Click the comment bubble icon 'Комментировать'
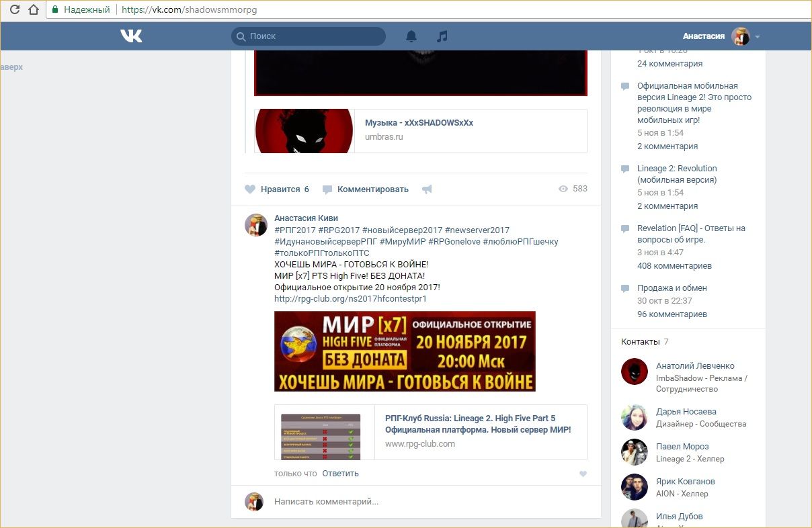 (327, 189)
